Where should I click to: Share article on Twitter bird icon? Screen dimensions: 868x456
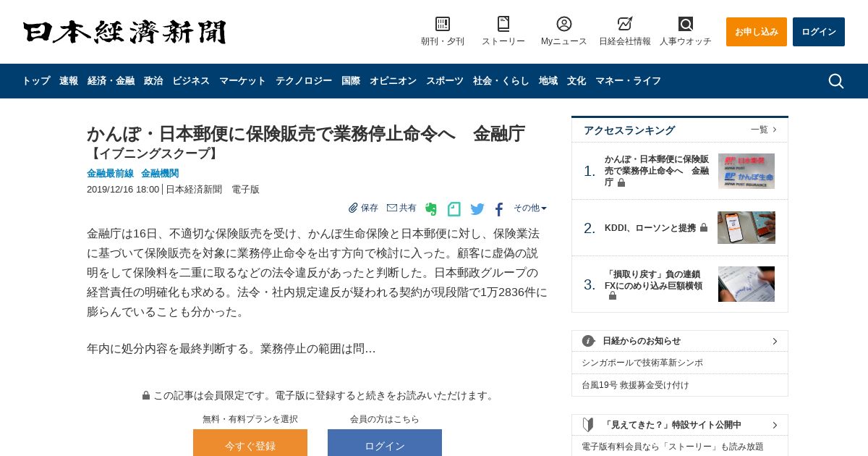[477, 209]
